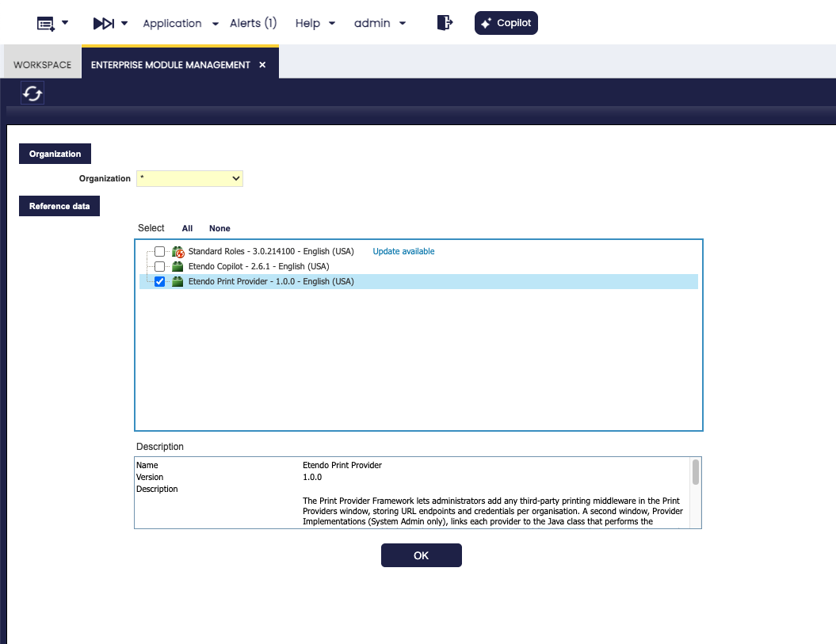
Task: Check the Standard Roles checkbox
Action: [x=160, y=252]
